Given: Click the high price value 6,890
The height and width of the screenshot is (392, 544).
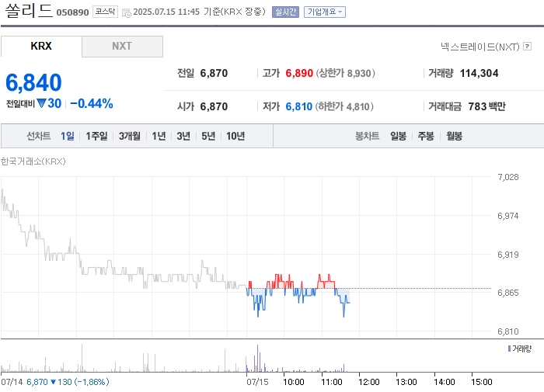Looking at the screenshot, I should point(299,73).
